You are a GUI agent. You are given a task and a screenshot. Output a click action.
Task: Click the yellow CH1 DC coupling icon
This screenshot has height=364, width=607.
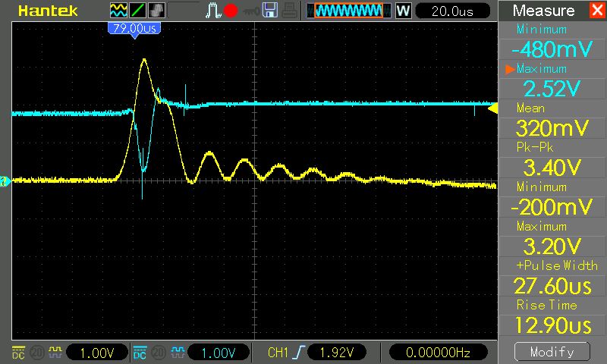click(x=19, y=353)
